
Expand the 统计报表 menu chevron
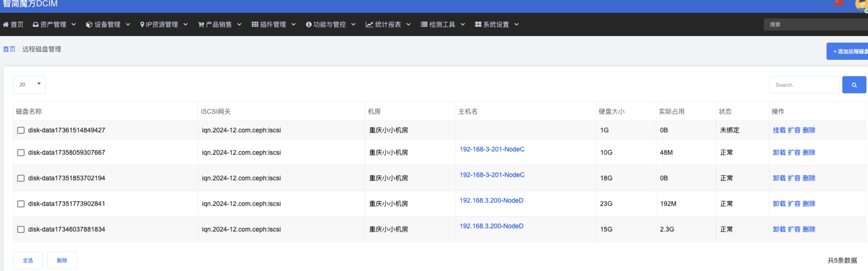click(x=409, y=25)
